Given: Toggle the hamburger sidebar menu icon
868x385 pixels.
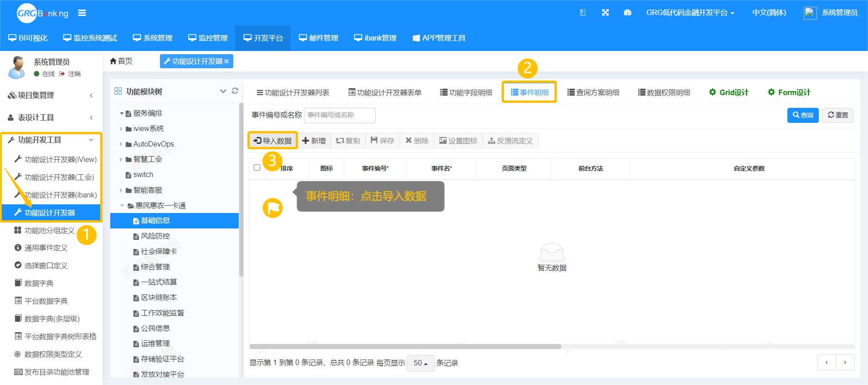Looking at the screenshot, I should click(x=82, y=13).
